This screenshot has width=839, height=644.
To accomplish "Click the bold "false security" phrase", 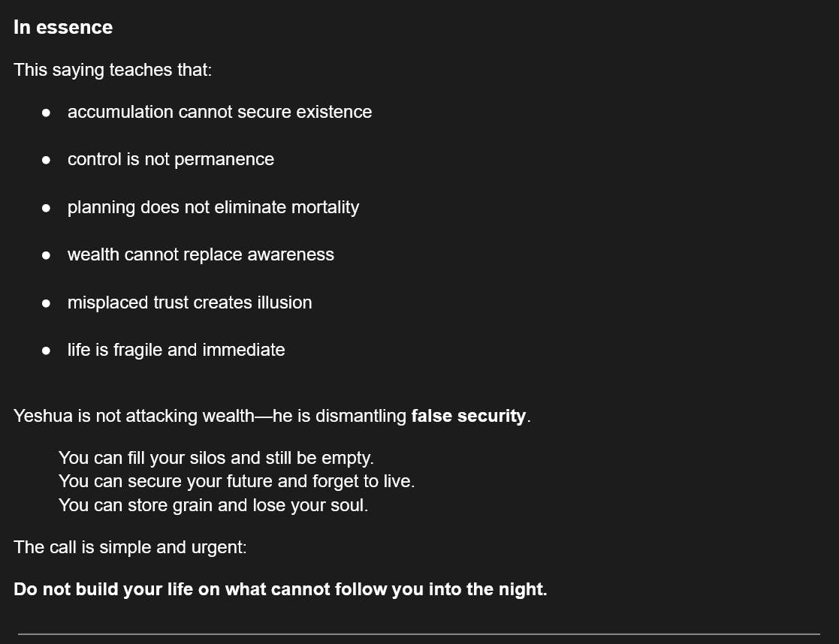I will (468, 416).
